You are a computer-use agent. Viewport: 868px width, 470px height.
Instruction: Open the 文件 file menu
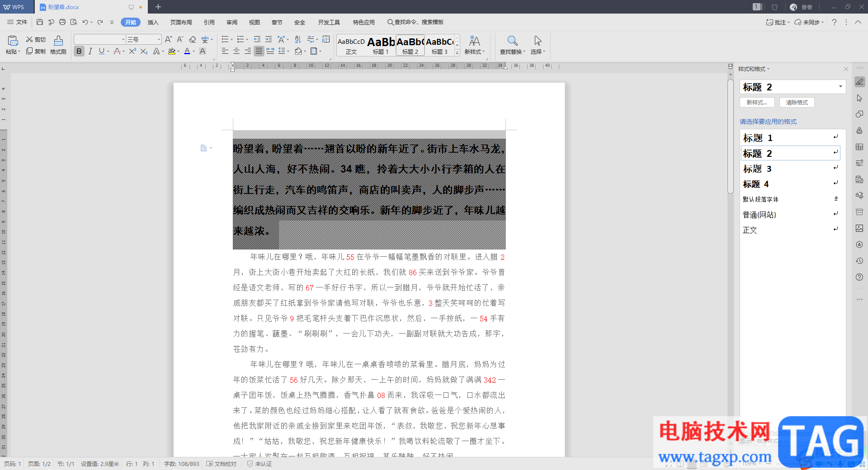click(x=18, y=22)
